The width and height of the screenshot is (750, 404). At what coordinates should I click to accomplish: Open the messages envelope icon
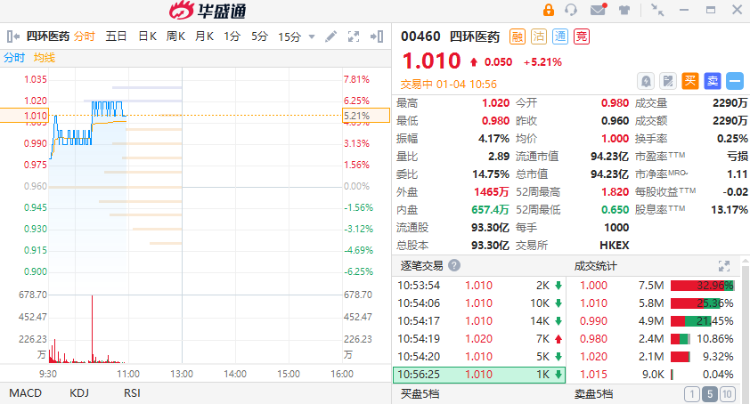(x=598, y=10)
